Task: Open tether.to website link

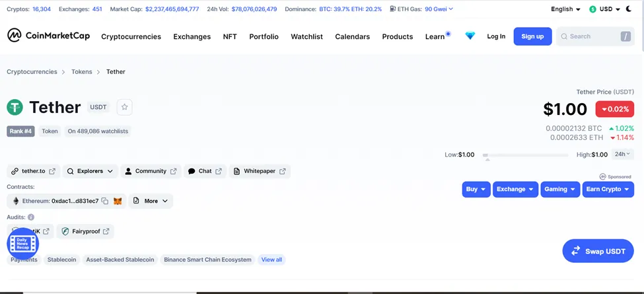Action: 34,171
